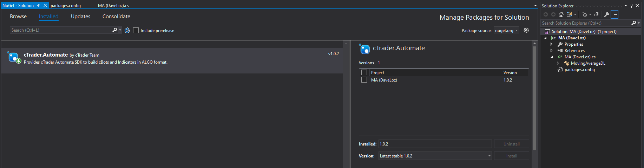The height and width of the screenshot is (168, 644).
Task: Click the Solution node Visual Studio icon
Action: pyautogui.click(x=547, y=32)
